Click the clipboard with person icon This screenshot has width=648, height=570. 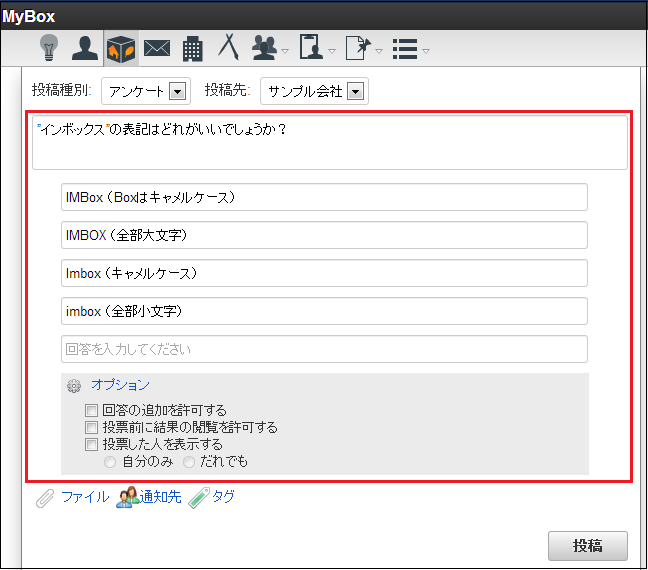pos(311,47)
